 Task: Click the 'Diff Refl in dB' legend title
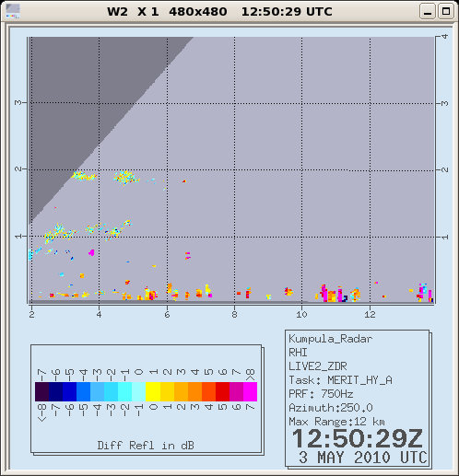click(146, 446)
